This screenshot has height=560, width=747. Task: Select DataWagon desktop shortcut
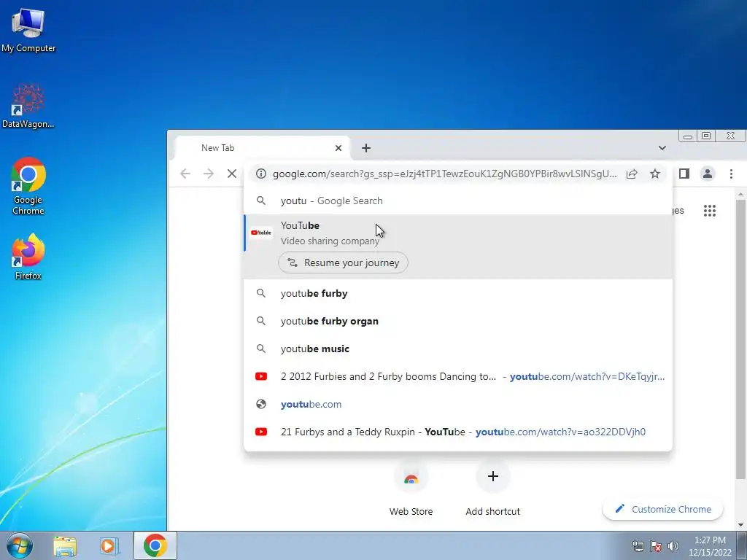[x=28, y=106]
